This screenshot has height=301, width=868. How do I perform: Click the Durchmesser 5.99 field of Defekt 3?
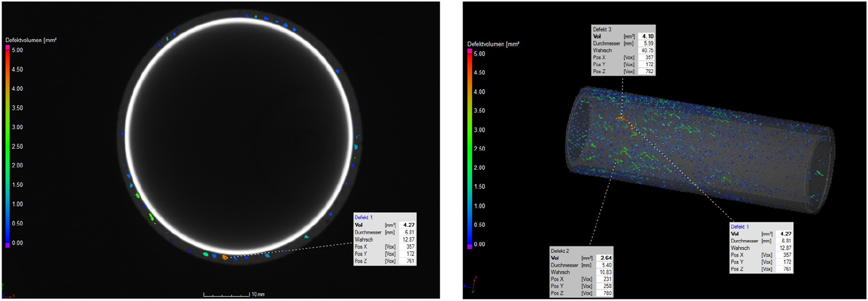(623, 43)
